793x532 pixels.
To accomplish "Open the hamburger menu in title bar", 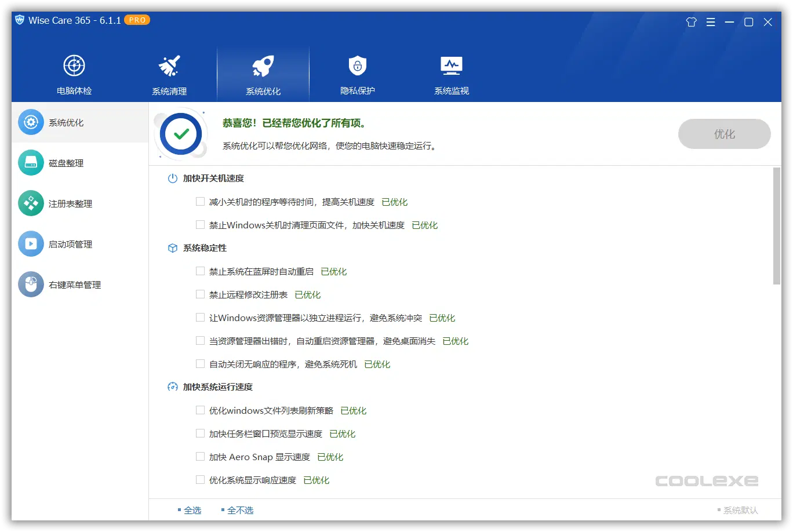I will (711, 22).
